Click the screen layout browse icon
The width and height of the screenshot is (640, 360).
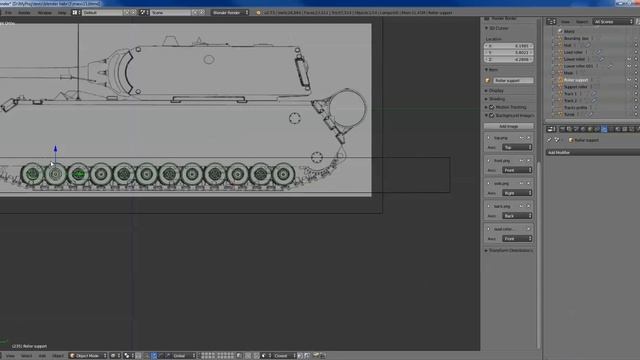coord(76,13)
